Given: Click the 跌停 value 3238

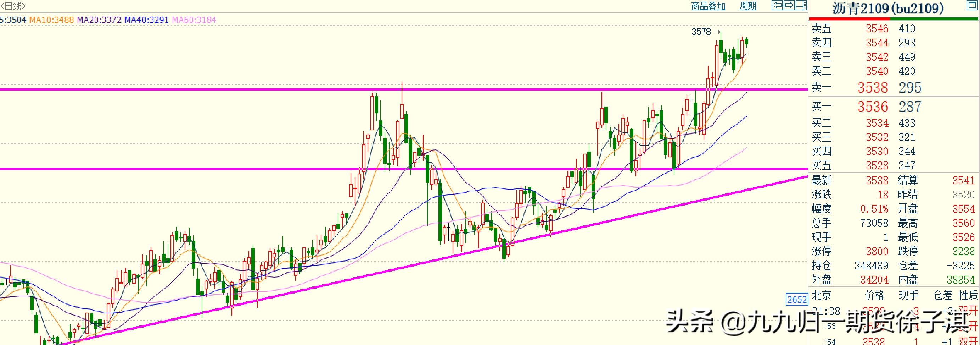Looking at the screenshot, I should (964, 251).
